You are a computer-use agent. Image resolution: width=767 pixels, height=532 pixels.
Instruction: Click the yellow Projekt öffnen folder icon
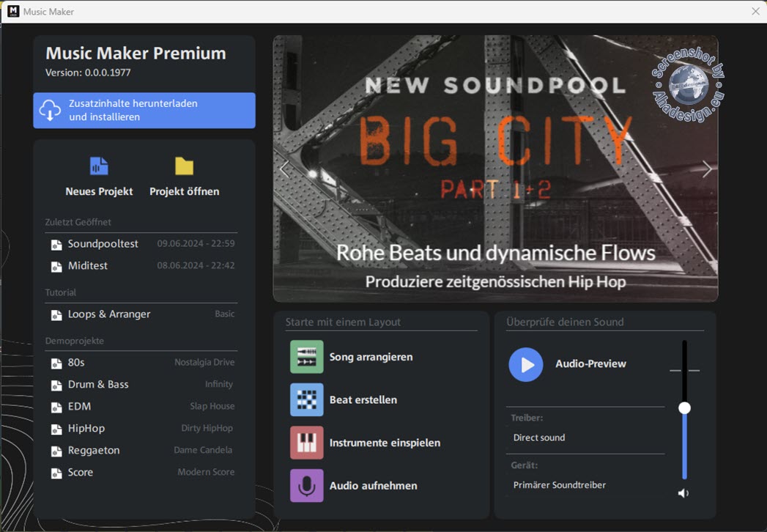tap(185, 166)
